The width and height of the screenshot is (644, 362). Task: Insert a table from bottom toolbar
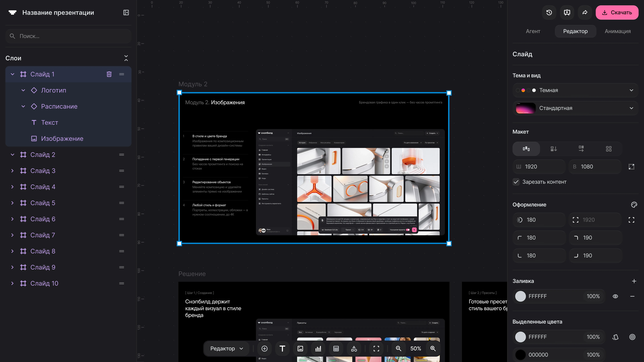coord(336,348)
